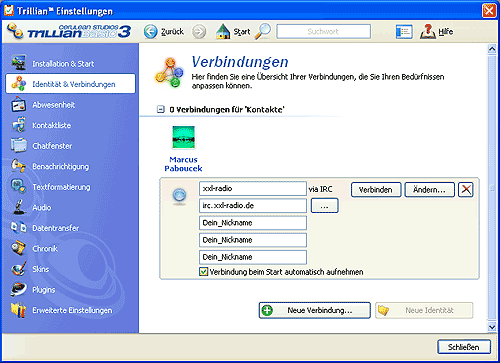Open Erweiterte Einstellungen in the sidebar
Image resolution: width=500 pixels, height=363 pixels.
click(x=72, y=310)
